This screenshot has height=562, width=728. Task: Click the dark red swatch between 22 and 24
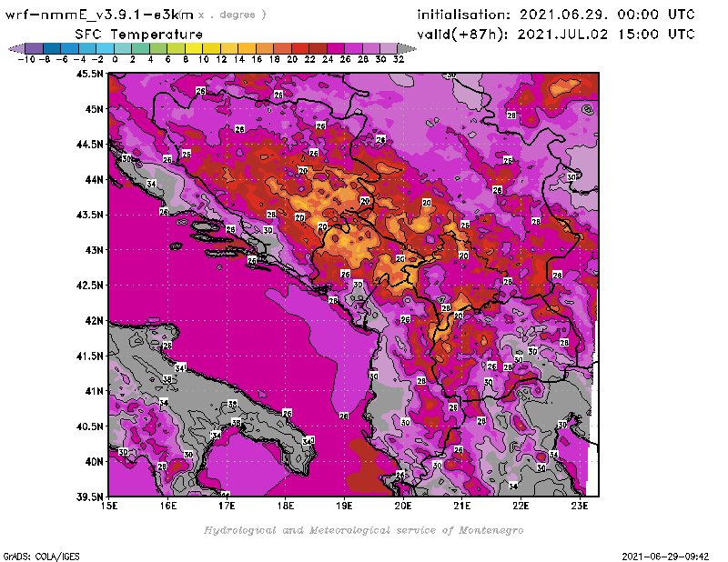(318, 48)
